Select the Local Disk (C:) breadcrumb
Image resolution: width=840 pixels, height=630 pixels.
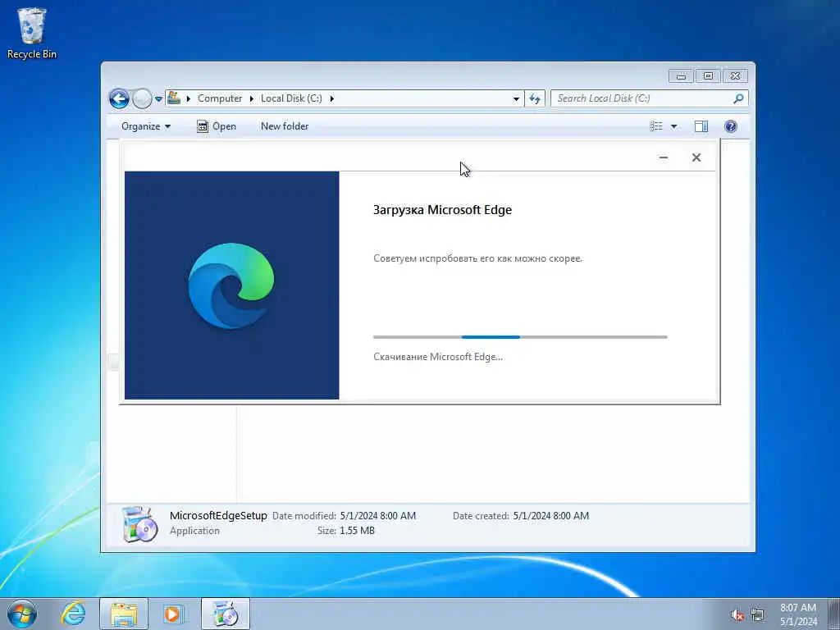point(291,98)
